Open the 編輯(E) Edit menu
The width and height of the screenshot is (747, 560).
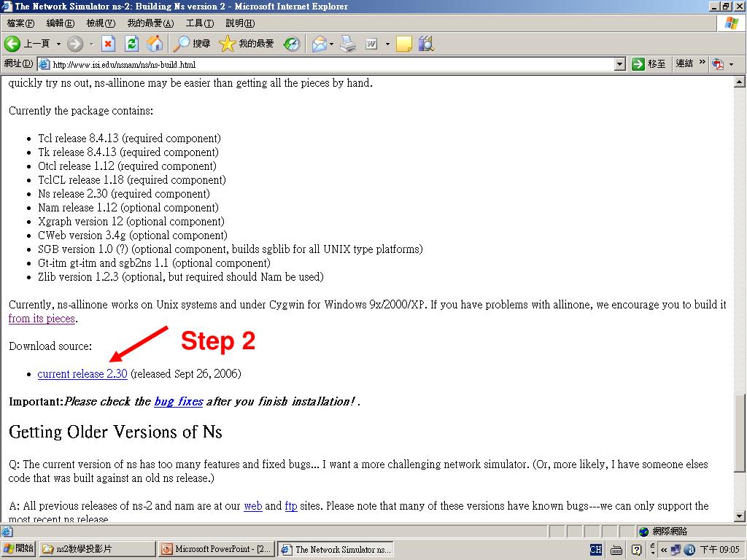61,23
